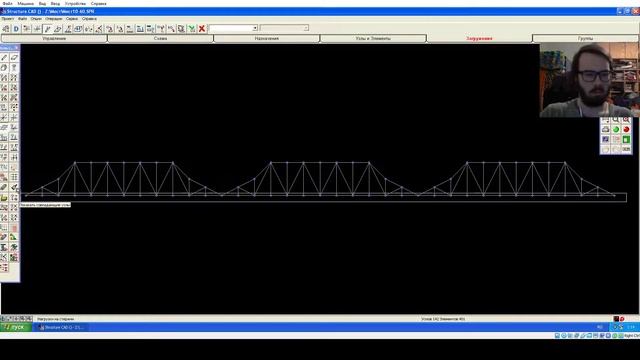
Task: Click the blue D toolbar icon
Action: coord(16,29)
